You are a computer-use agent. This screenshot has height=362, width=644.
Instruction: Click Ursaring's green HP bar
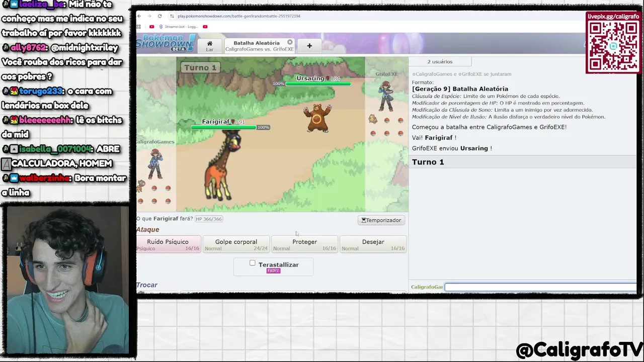[318, 84]
